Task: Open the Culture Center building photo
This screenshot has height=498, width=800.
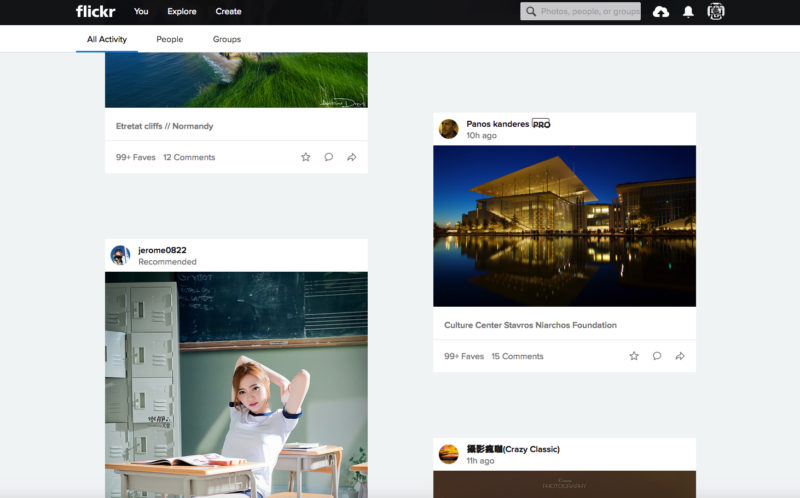Action: (564, 226)
